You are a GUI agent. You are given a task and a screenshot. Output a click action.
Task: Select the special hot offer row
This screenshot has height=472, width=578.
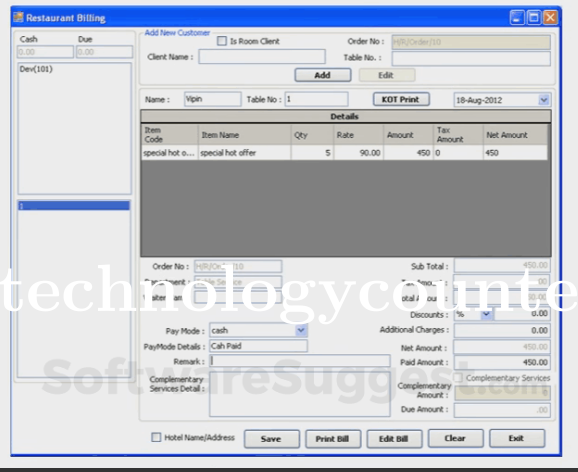[344, 153]
